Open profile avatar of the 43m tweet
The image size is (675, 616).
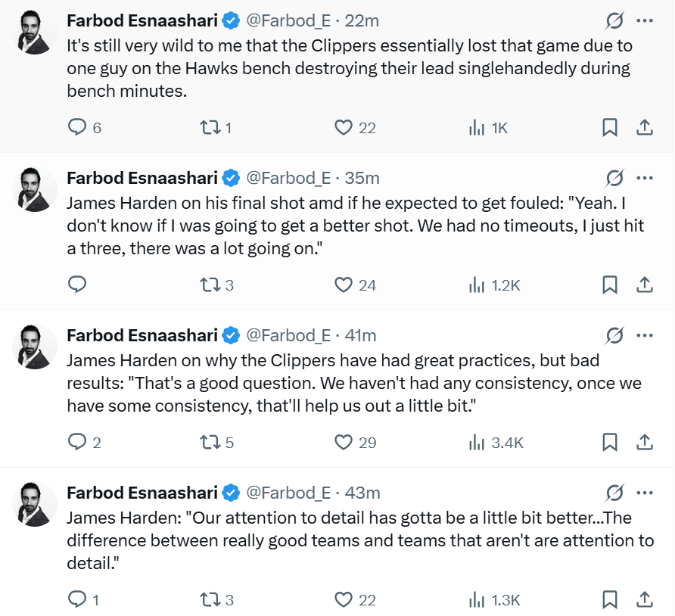(x=36, y=504)
